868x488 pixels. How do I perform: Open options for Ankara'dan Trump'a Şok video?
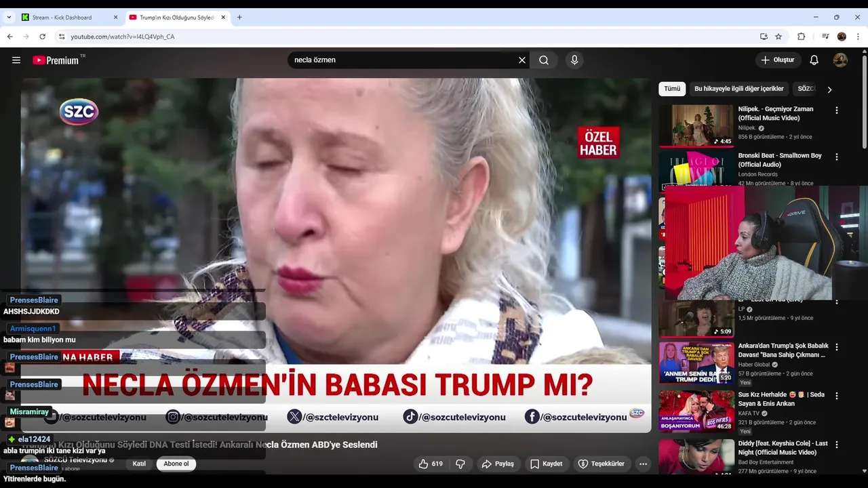click(x=837, y=347)
